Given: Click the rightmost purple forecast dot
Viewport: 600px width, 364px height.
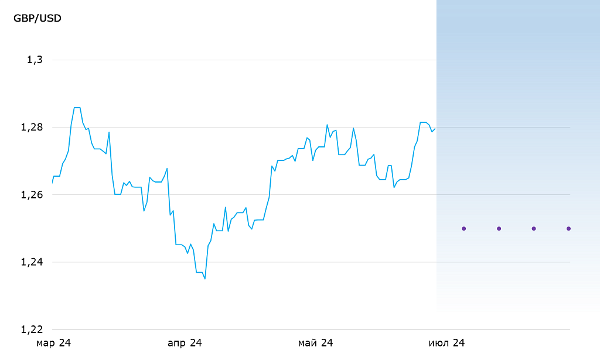Looking at the screenshot, I should tap(568, 228).
